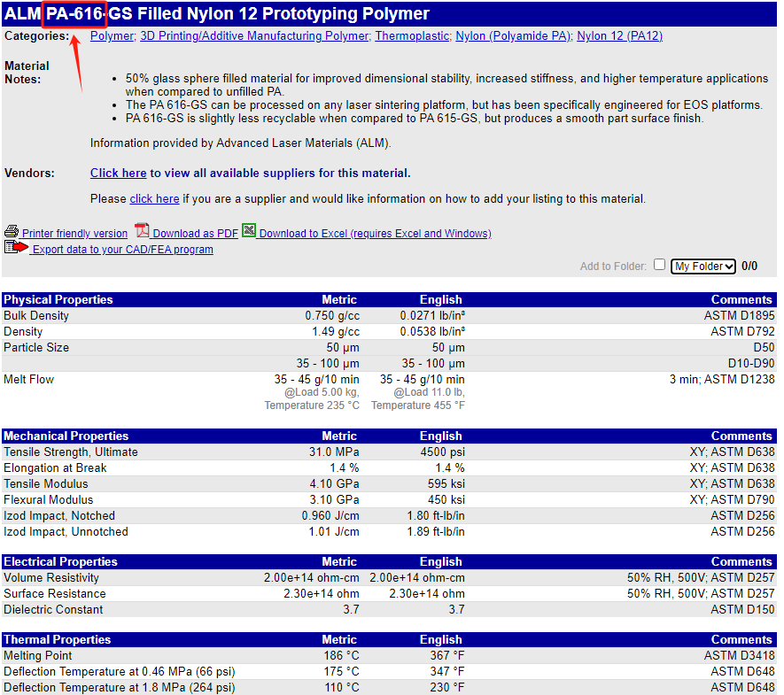Click the Izod Impact, Notched label
784x695 pixels.
pyautogui.click(x=59, y=516)
